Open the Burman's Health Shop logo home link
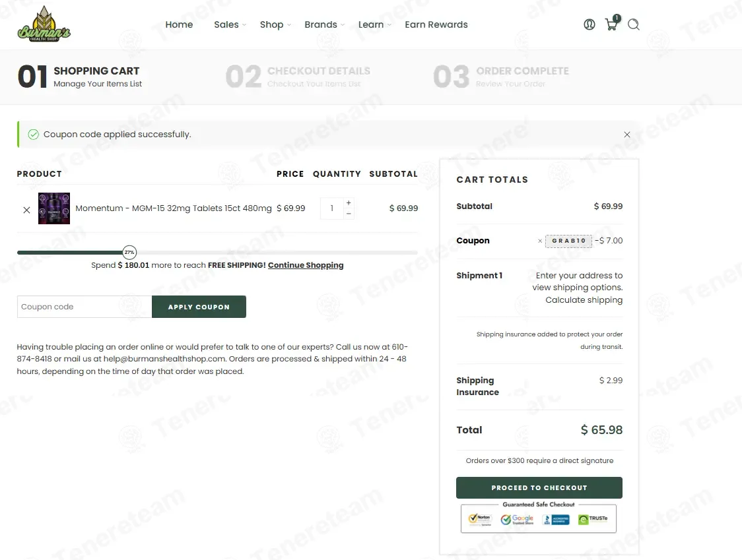This screenshot has width=742, height=560. 44,24
